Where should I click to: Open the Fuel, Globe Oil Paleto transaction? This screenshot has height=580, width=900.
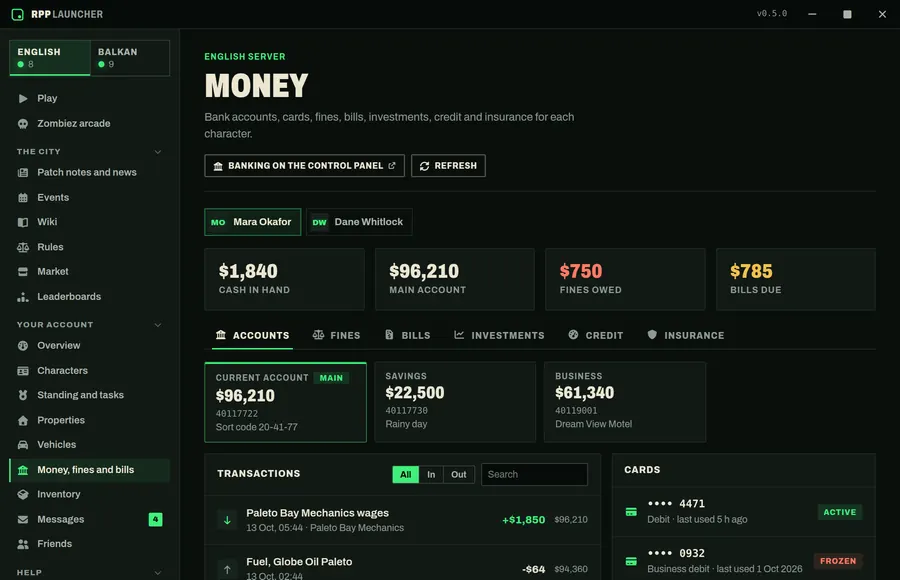pyautogui.click(x=402, y=563)
